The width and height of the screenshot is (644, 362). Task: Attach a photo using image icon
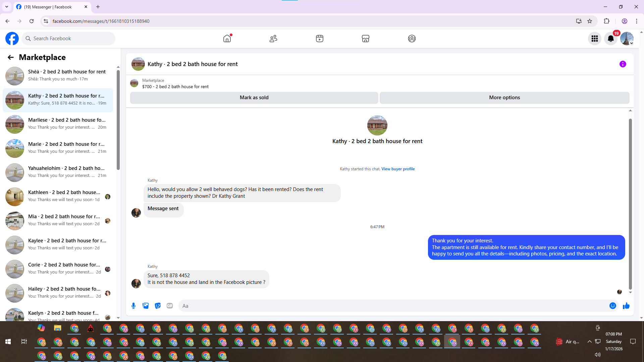146,306
